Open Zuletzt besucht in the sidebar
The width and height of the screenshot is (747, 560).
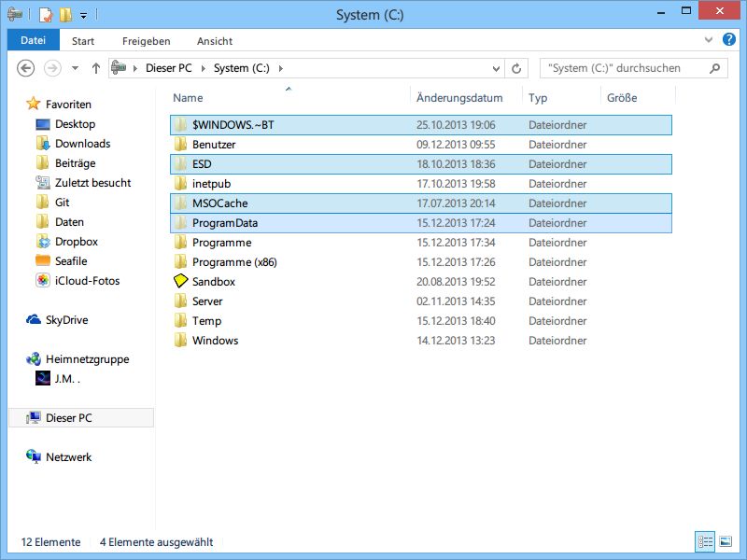[x=92, y=182]
